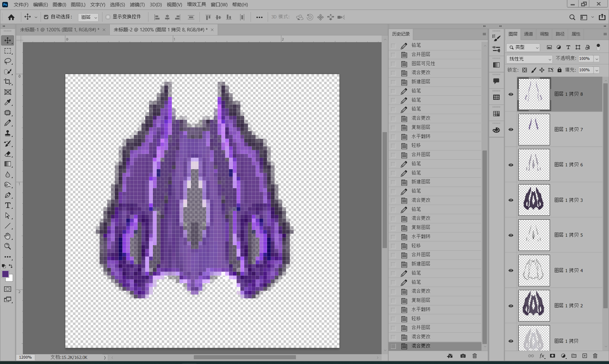The height and width of the screenshot is (364, 609).
Task: Click the horizontal canvas scrollbar
Action: point(245,357)
